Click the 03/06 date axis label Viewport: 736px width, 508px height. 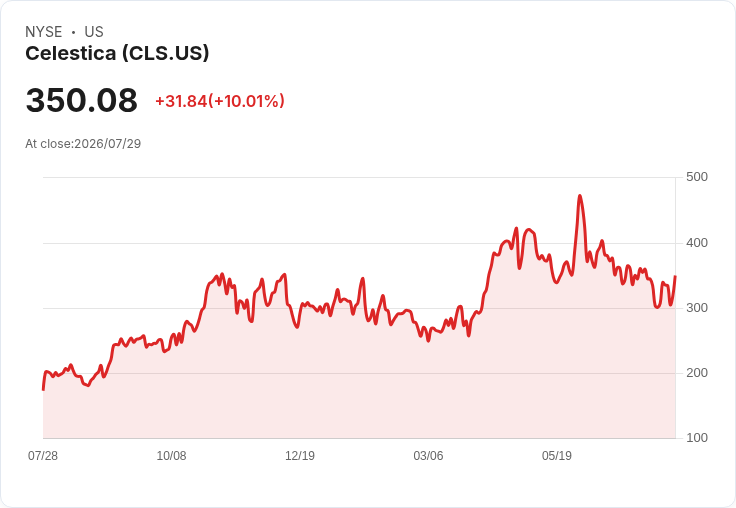pyautogui.click(x=428, y=455)
